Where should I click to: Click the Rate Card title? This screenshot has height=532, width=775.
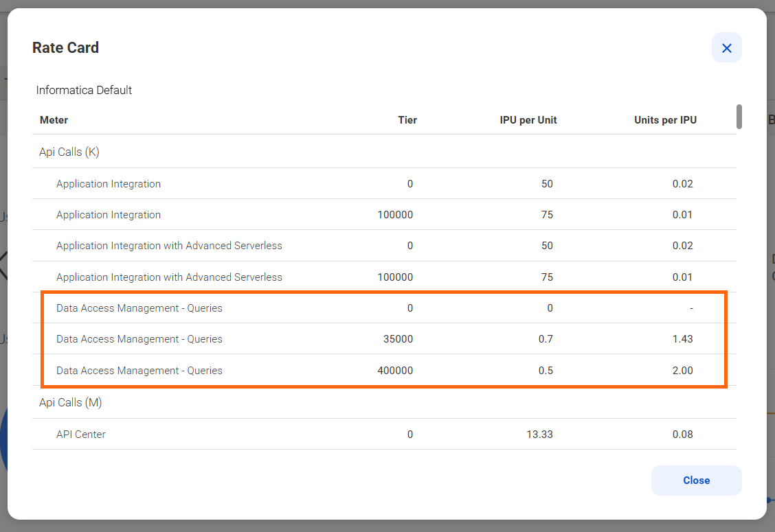point(66,47)
